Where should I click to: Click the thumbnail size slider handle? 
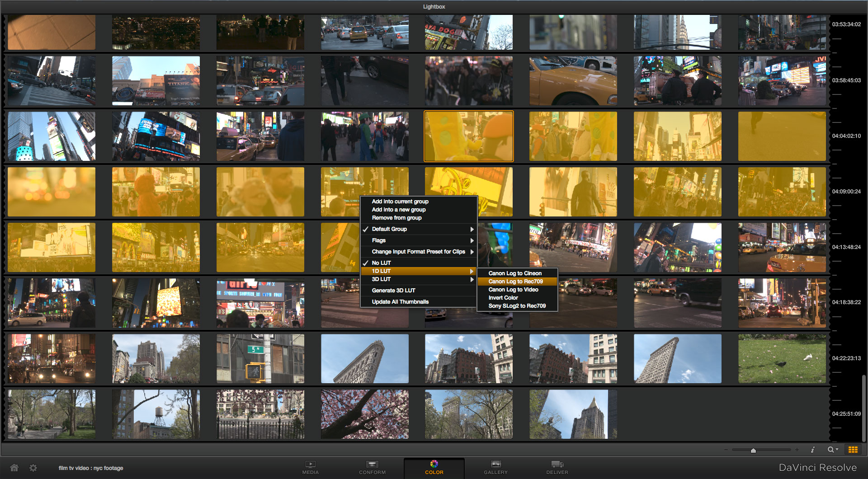tap(753, 450)
